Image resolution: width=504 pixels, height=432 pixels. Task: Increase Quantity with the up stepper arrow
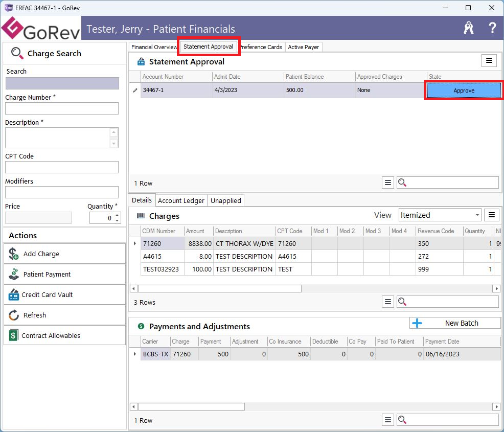118,215
